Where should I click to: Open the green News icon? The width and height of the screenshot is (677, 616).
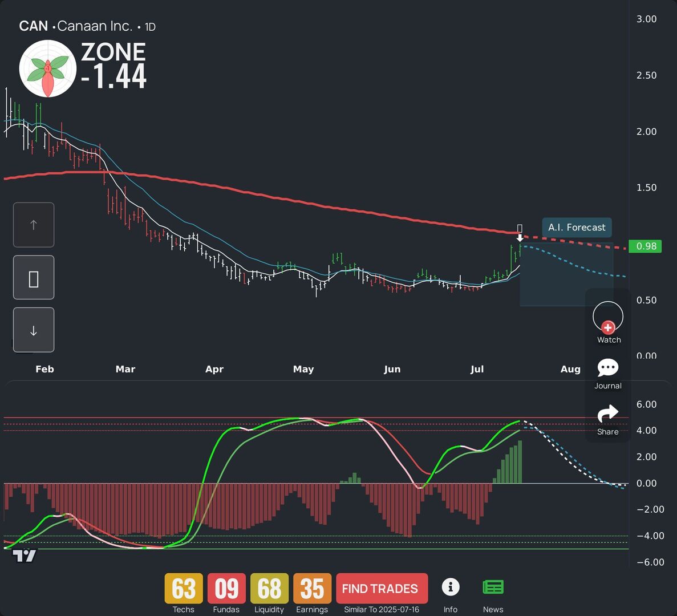(x=493, y=587)
